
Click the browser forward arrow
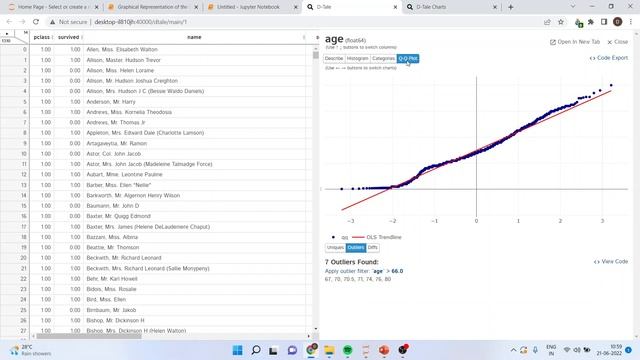[x=22, y=22]
